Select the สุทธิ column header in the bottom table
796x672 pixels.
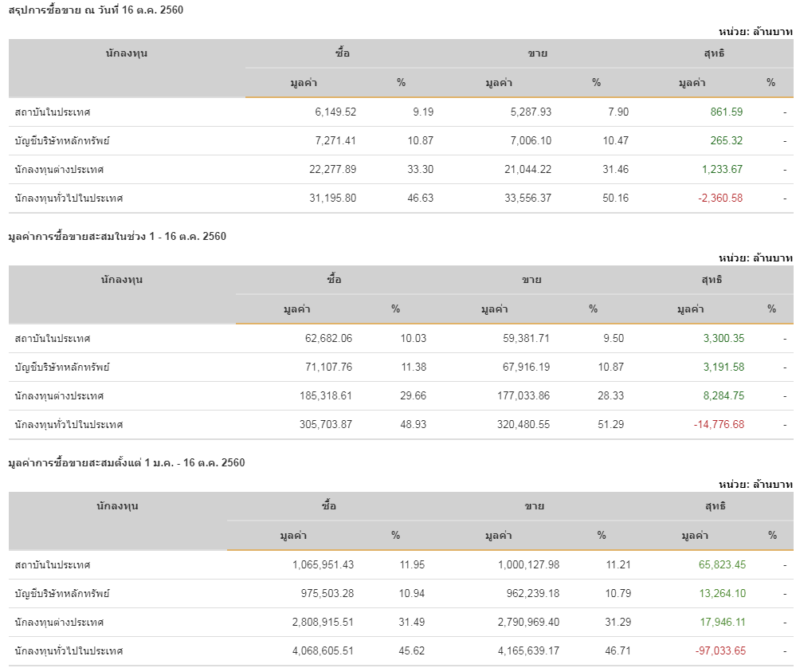715,506
